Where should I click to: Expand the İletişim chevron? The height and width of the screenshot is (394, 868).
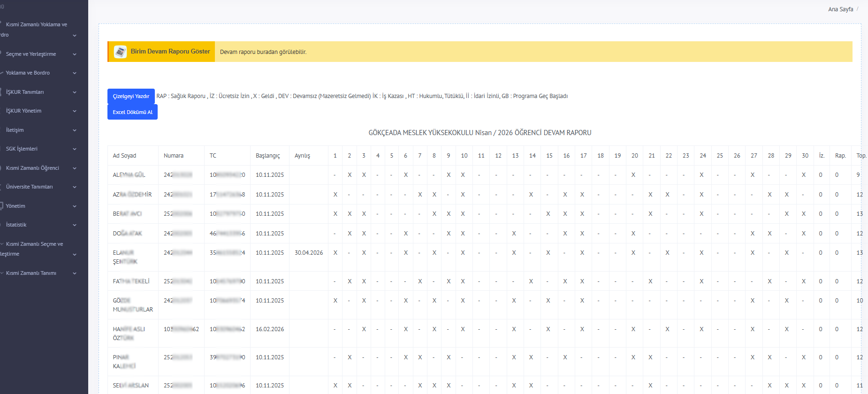(75, 130)
